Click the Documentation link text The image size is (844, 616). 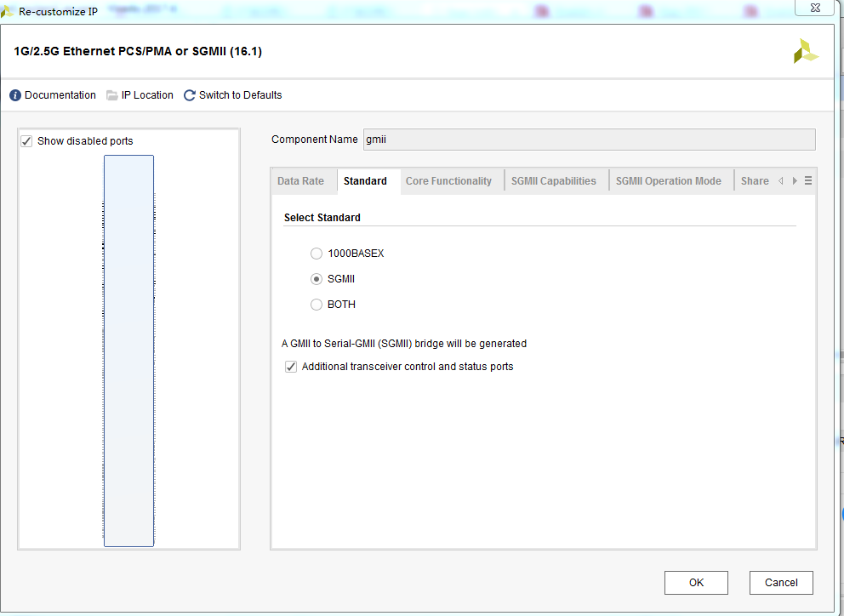tap(60, 95)
